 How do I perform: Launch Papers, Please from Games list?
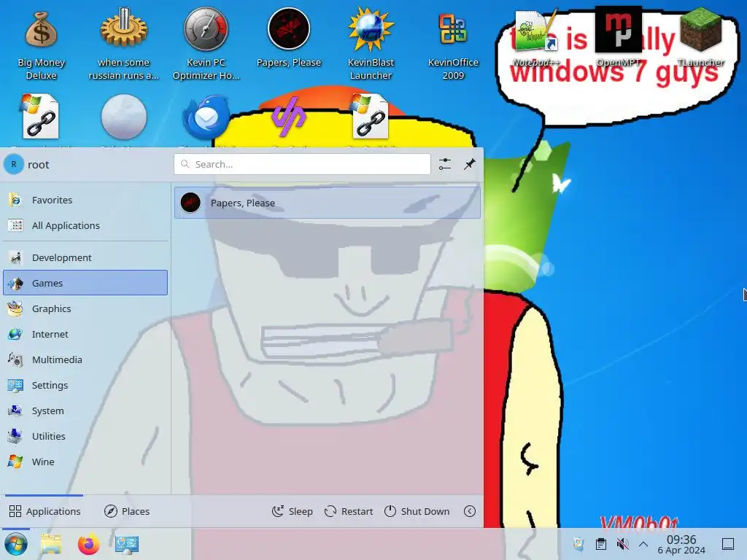point(328,203)
